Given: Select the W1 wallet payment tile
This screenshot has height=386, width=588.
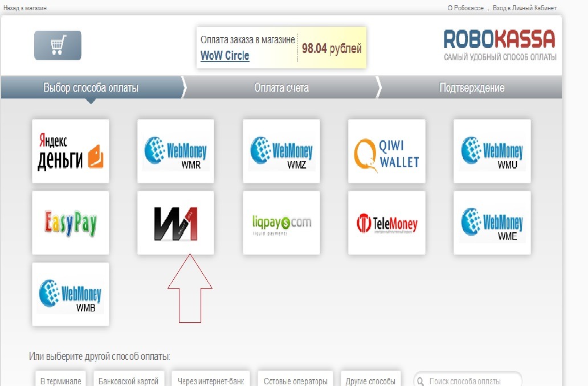Looking at the screenshot, I should coord(176,223).
